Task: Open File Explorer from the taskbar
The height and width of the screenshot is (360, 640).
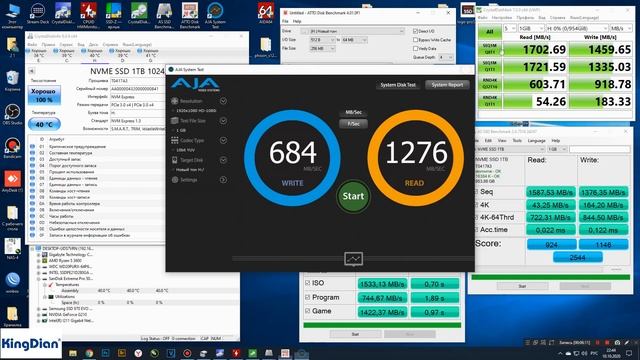Action: pyautogui.click(x=73, y=353)
